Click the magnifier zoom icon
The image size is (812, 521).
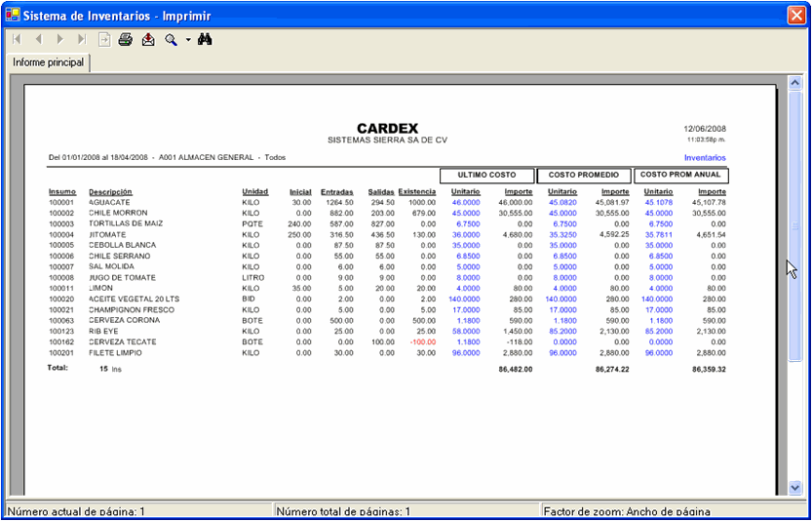click(x=171, y=40)
